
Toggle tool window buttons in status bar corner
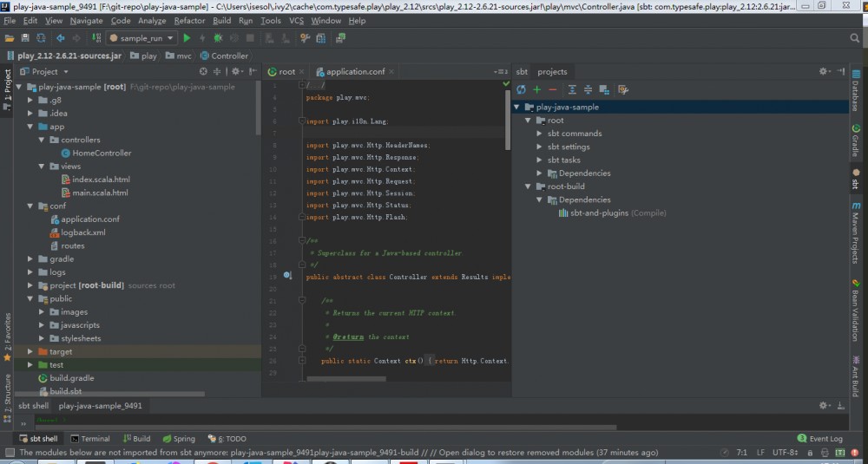coord(9,452)
